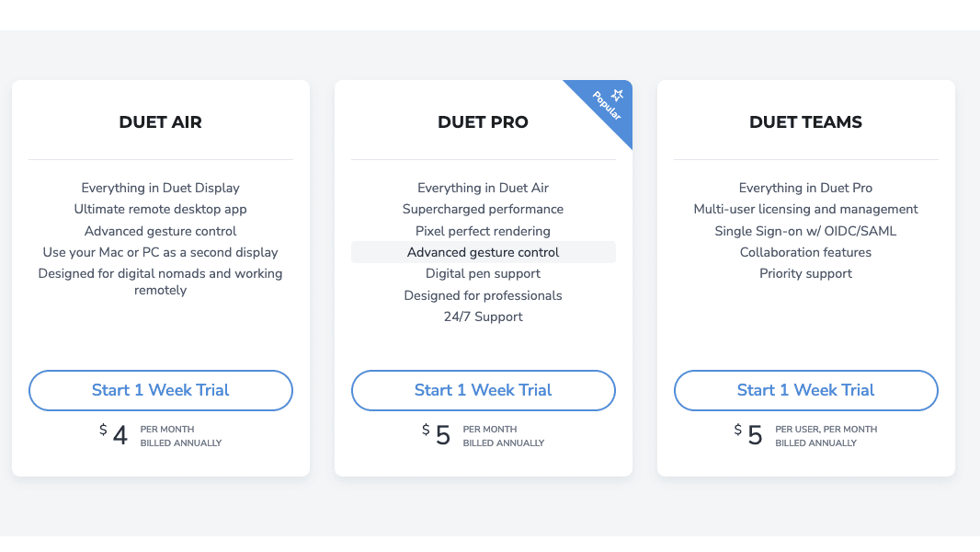Start the Duet Air 1 week trial

click(x=161, y=390)
